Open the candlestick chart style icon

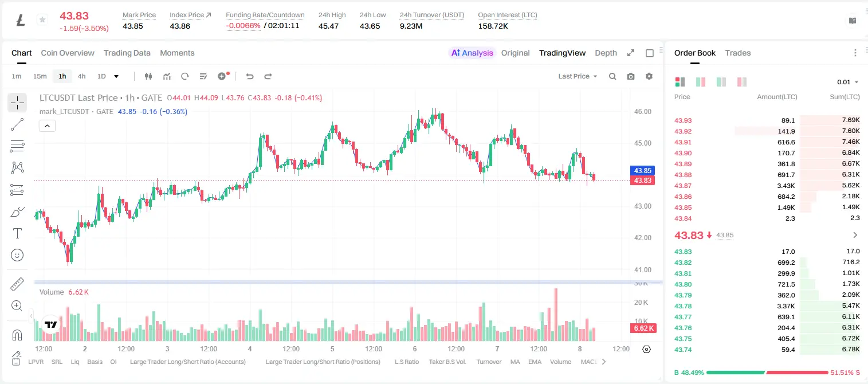[148, 76]
